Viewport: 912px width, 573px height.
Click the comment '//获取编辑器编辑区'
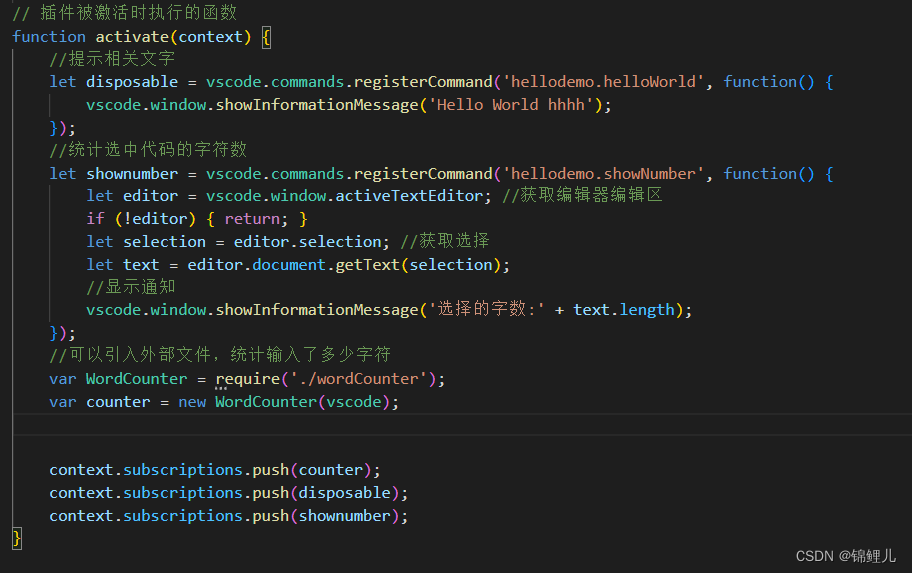pyautogui.click(x=582, y=195)
